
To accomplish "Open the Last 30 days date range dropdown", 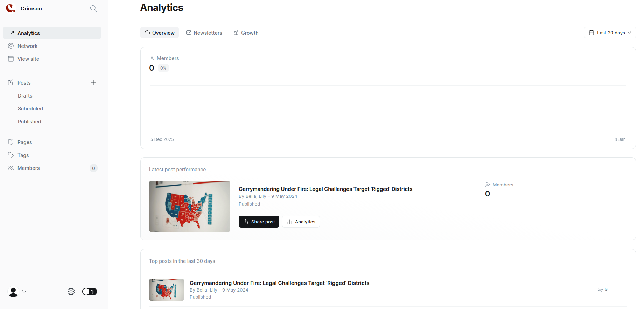I will (610, 33).
